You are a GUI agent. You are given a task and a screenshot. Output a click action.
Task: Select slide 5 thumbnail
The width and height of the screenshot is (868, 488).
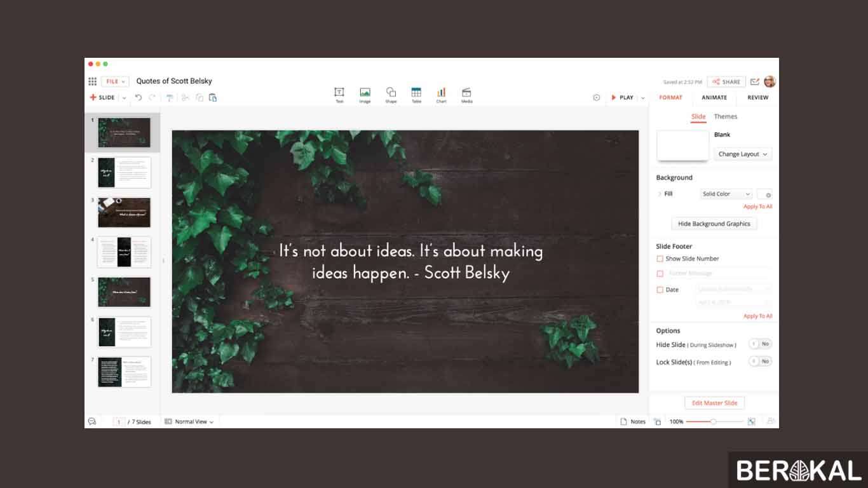[x=124, y=292]
